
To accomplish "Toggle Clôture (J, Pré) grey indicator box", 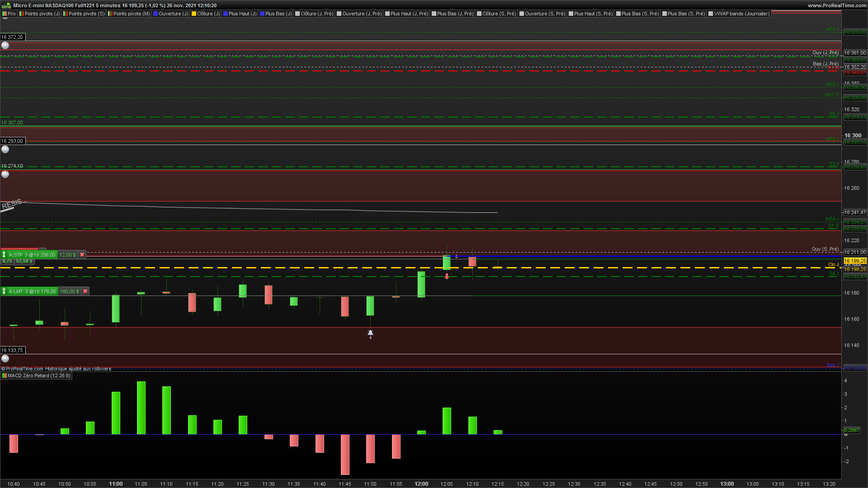I will [x=297, y=14].
